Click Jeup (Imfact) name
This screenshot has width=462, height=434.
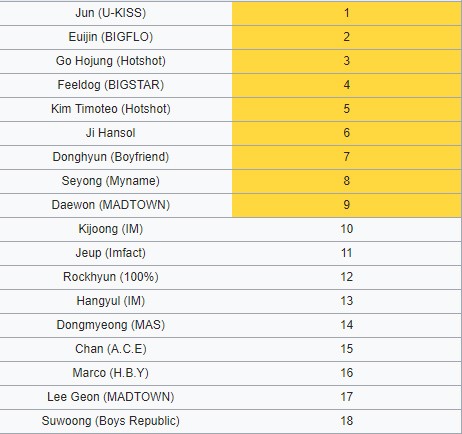click(111, 253)
